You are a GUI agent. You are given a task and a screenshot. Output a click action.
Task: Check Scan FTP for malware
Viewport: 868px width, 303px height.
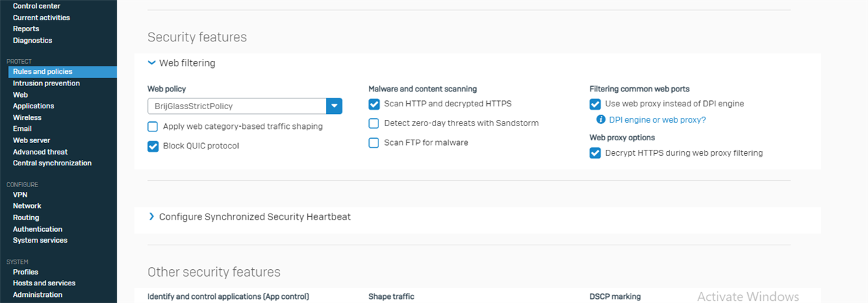(x=374, y=143)
